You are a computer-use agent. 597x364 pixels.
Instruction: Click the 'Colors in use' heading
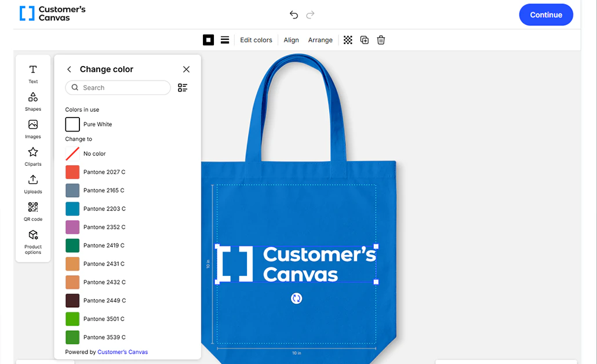point(82,110)
